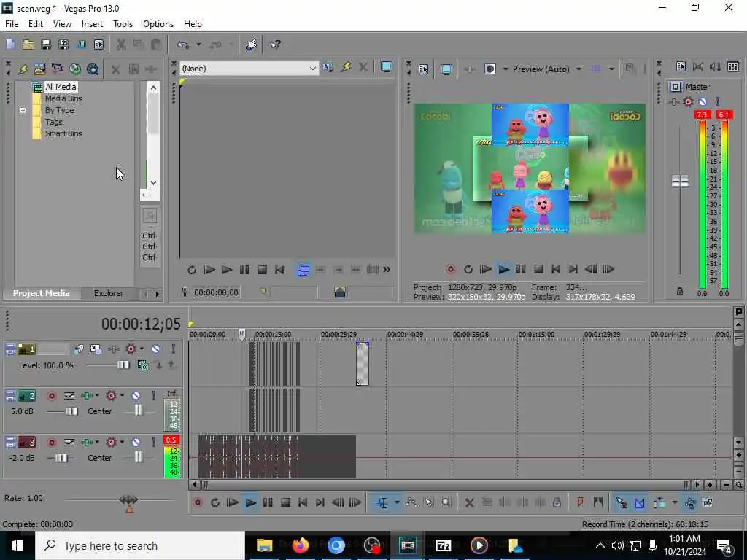The height and width of the screenshot is (560, 747).
Task: Arm audio track 3 for record
Action: pos(52,443)
